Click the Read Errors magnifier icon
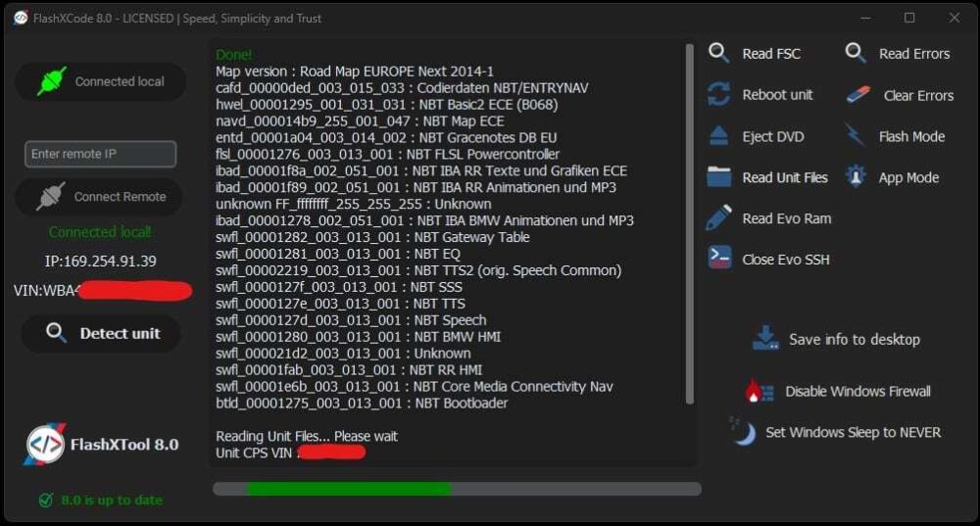Viewport: 980px width, 526px height. coord(856,53)
